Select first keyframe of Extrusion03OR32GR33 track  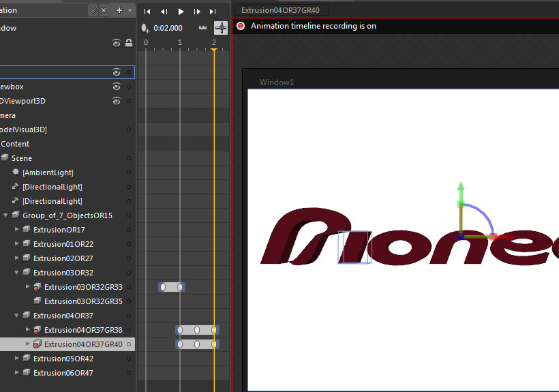click(163, 287)
